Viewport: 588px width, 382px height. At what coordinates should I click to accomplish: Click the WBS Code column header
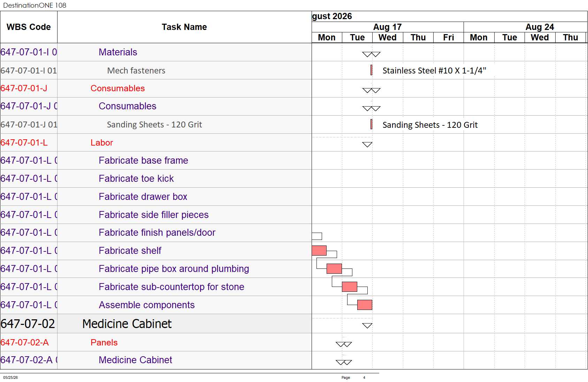[29, 27]
